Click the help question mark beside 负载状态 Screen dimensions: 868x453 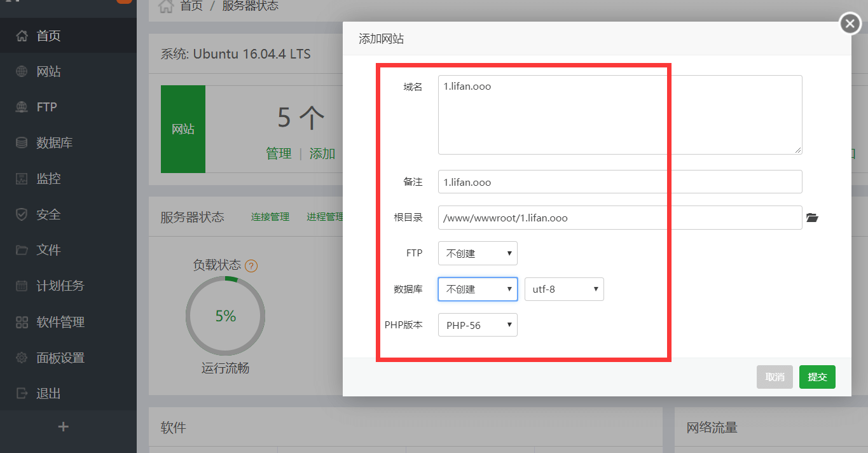coord(251,266)
